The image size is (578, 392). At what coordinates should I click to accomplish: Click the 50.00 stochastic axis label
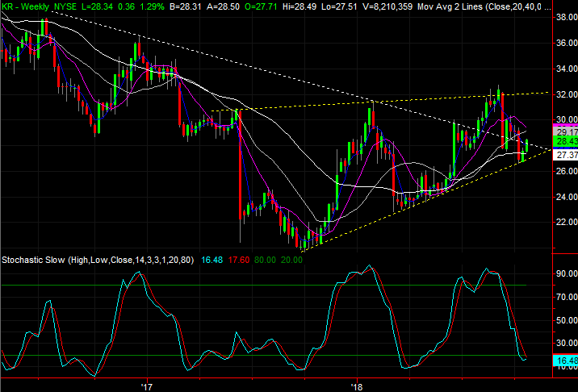point(565,321)
